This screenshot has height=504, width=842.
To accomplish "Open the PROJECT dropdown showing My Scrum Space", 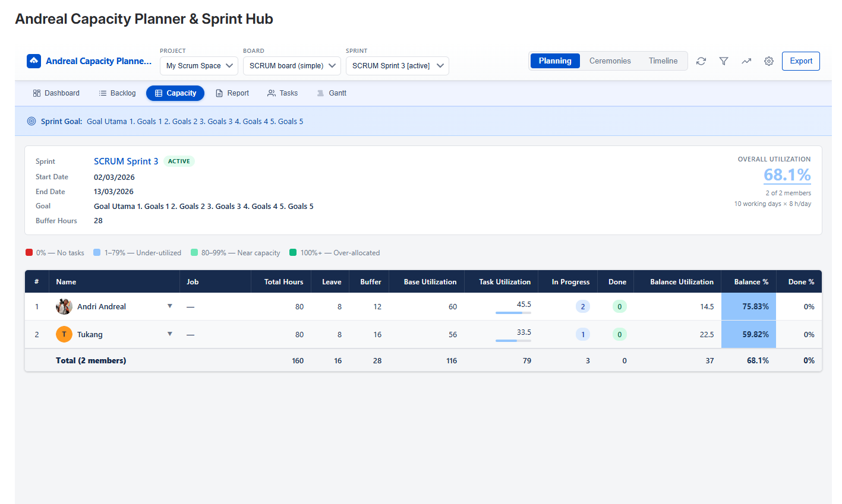I will [198, 66].
